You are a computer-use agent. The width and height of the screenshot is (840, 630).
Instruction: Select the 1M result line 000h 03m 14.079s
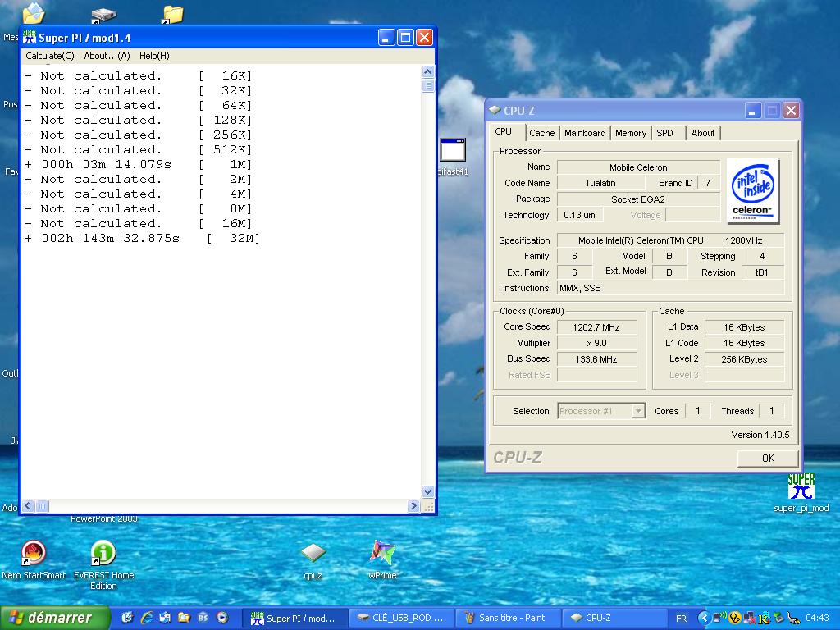[138, 164]
